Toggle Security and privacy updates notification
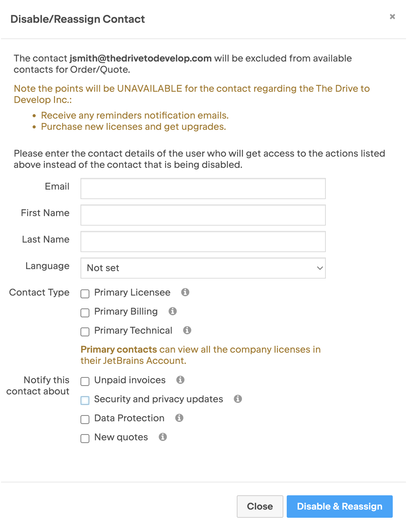 pos(85,401)
